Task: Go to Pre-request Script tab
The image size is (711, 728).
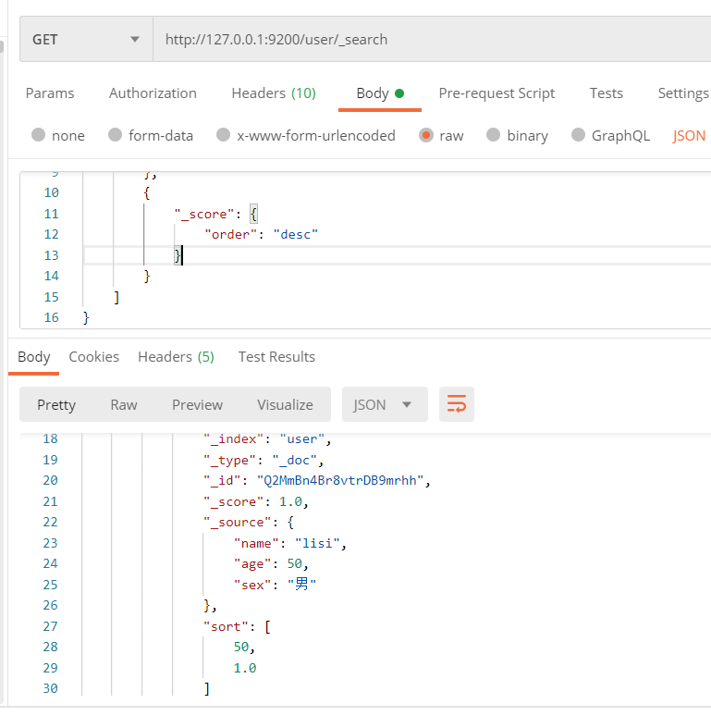Action: (x=496, y=93)
